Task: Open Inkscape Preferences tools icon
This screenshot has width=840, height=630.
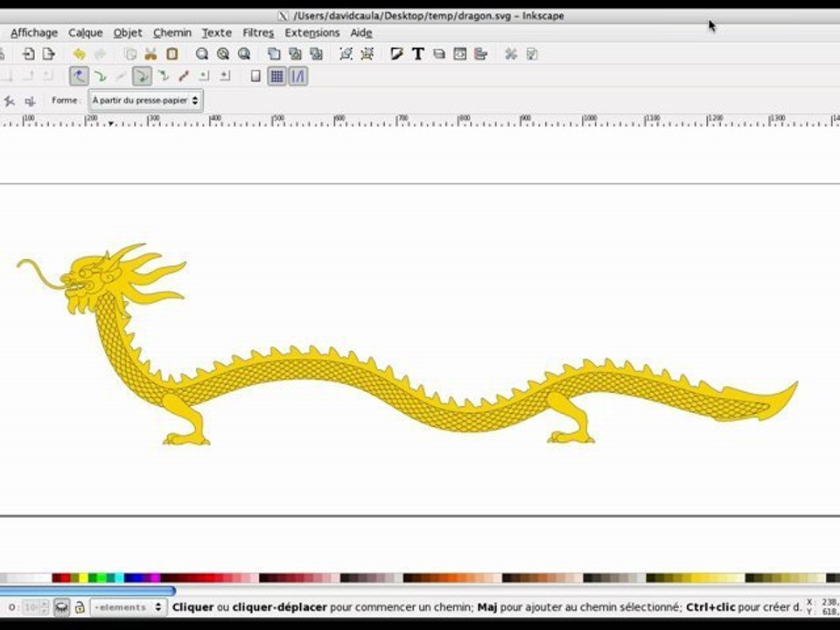Action: 510,53
